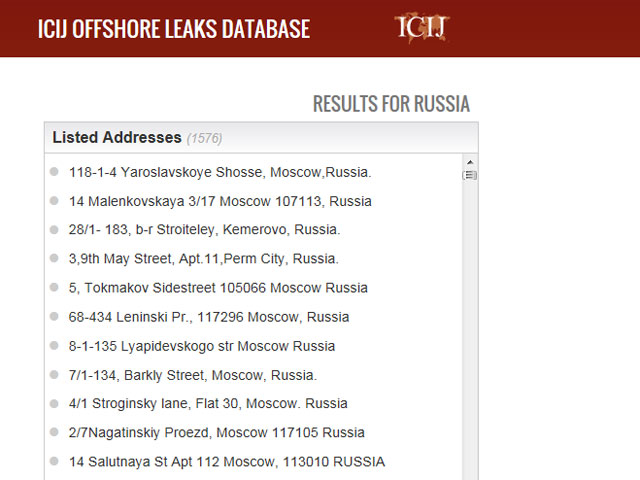The image size is (640, 480).
Task: Click the list scrollbar thumb handle
Action: point(469,175)
